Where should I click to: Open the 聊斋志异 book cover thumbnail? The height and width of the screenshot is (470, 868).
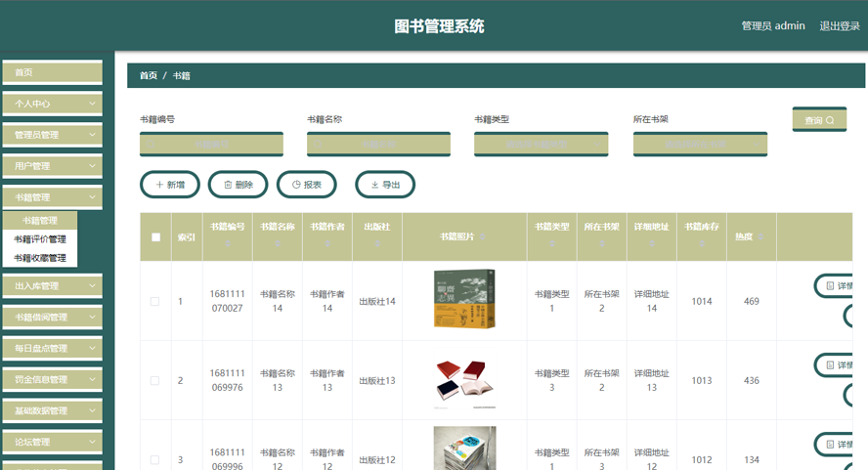tap(464, 300)
